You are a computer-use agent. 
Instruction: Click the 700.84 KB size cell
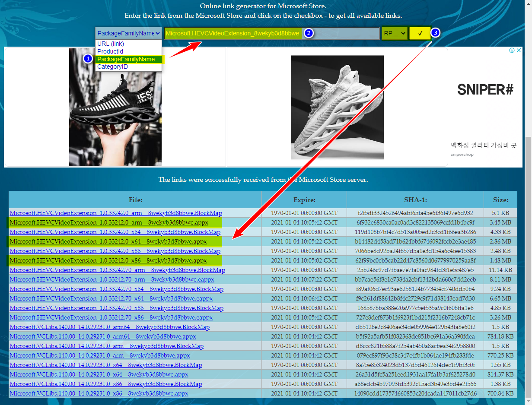[x=500, y=393]
